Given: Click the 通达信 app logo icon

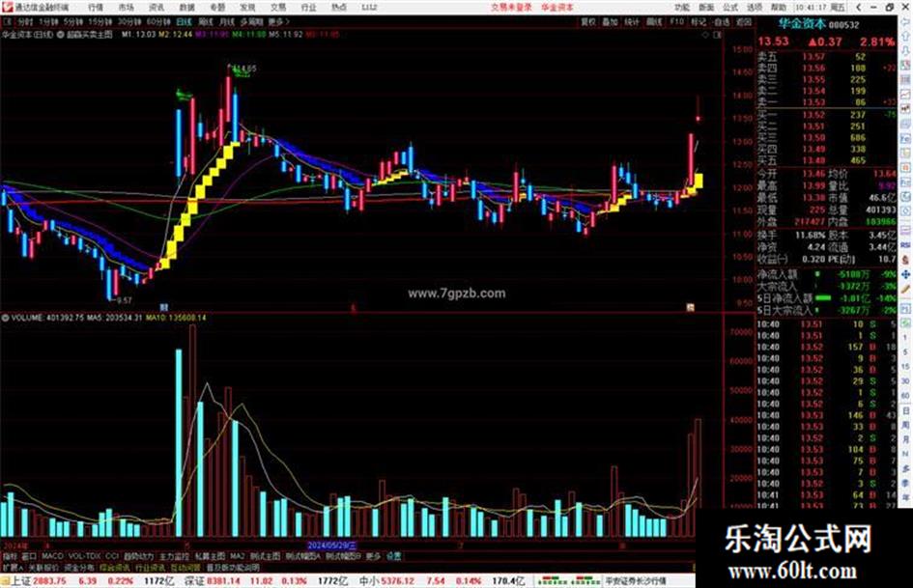Looking at the screenshot, I should pyautogui.click(x=7, y=7).
